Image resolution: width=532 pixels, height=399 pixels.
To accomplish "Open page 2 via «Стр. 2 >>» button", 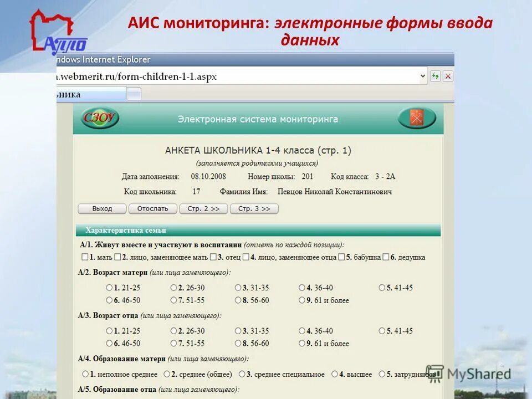I will click(203, 209).
